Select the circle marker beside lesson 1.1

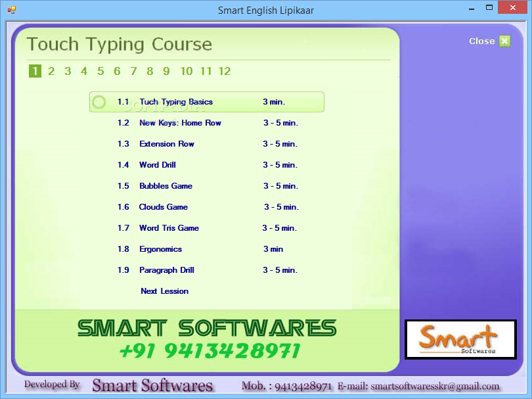click(x=99, y=102)
